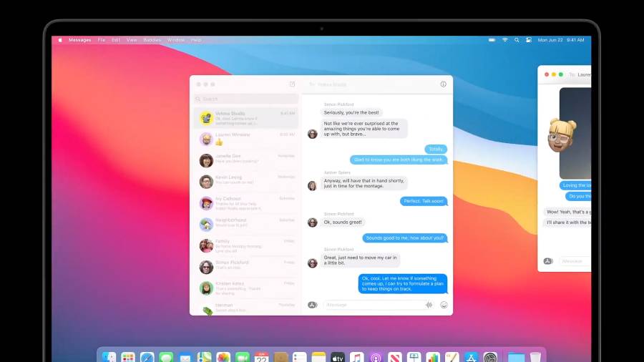Open the emoji picker smiley icon

click(444, 305)
